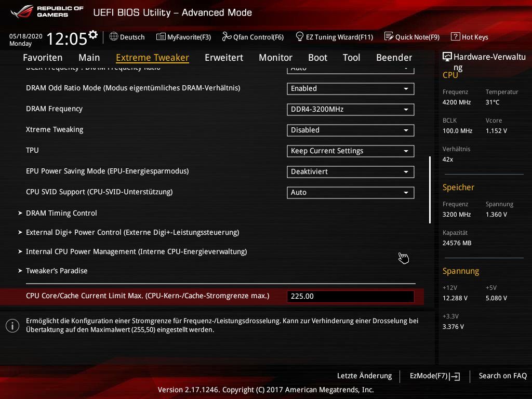Click +3.3V value 3.376 V

point(453,327)
